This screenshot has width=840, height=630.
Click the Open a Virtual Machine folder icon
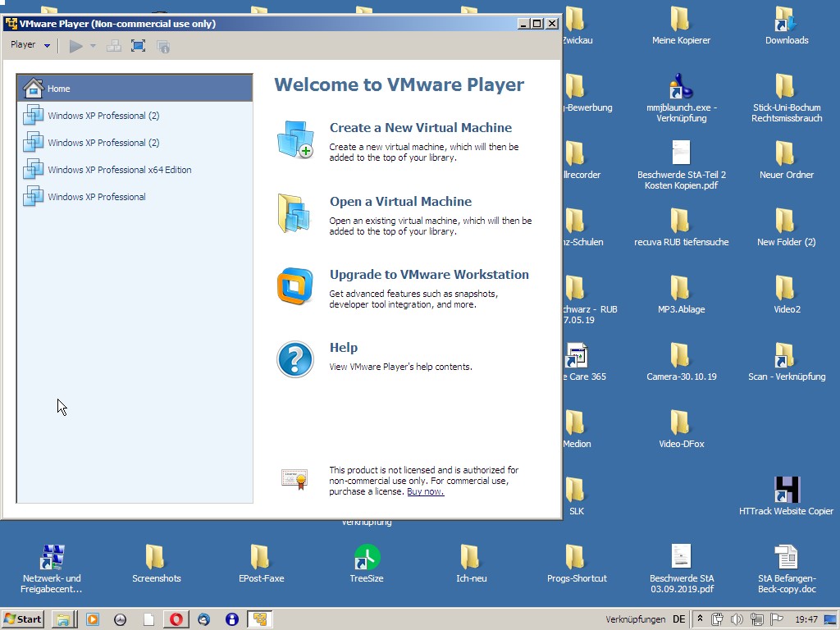(x=294, y=213)
